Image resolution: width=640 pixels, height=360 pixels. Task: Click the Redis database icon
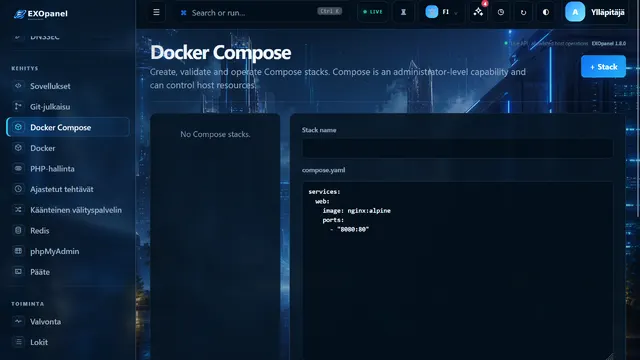click(18, 230)
